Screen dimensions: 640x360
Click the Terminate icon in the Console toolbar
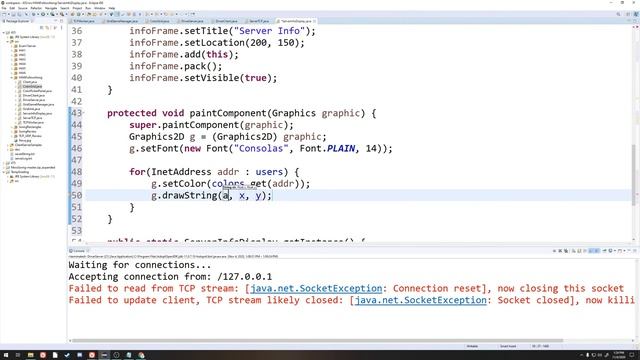(x=554, y=251)
